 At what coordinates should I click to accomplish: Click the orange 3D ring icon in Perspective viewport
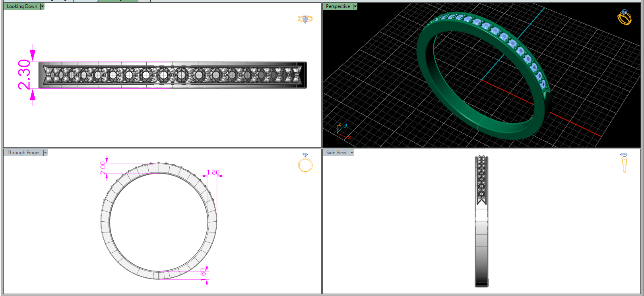pyautogui.click(x=624, y=17)
